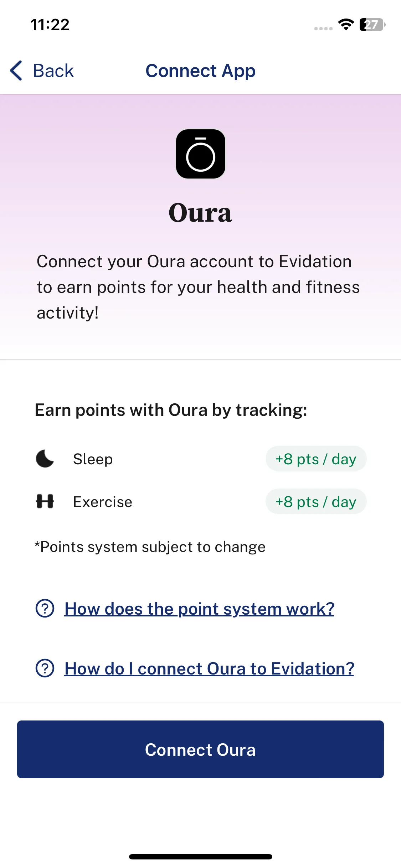The width and height of the screenshot is (401, 868).
Task: Tap the Oura heading text
Action: click(x=200, y=213)
